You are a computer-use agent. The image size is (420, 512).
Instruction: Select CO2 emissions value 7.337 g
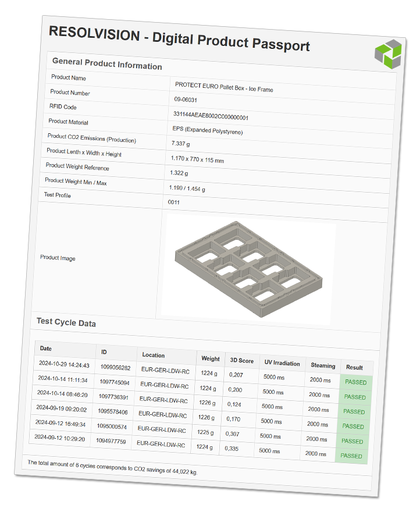click(x=180, y=143)
